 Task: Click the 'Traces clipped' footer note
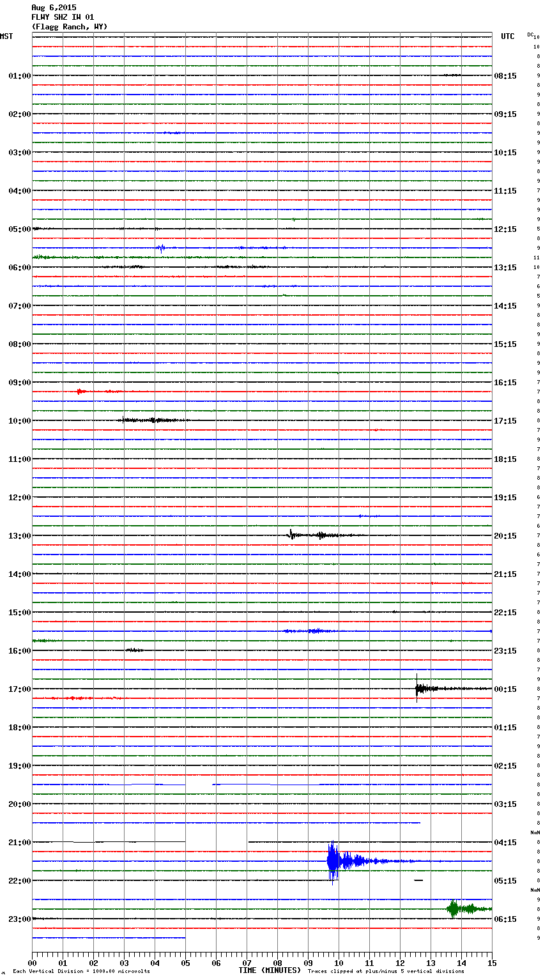(386, 971)
